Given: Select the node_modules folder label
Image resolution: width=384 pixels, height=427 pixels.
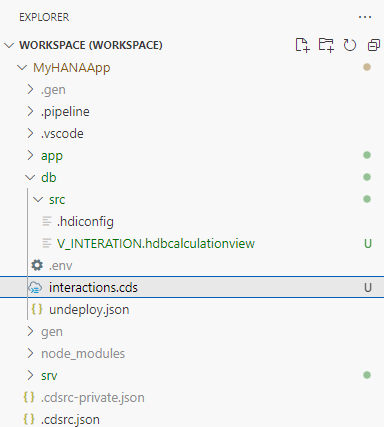Looking at the screenshot, I should 83,354.
